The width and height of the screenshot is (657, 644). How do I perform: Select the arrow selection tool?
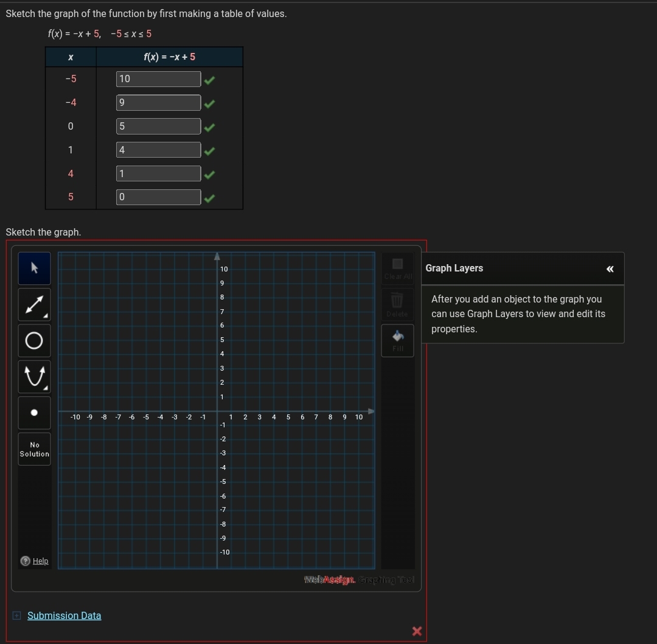[34, 268]
